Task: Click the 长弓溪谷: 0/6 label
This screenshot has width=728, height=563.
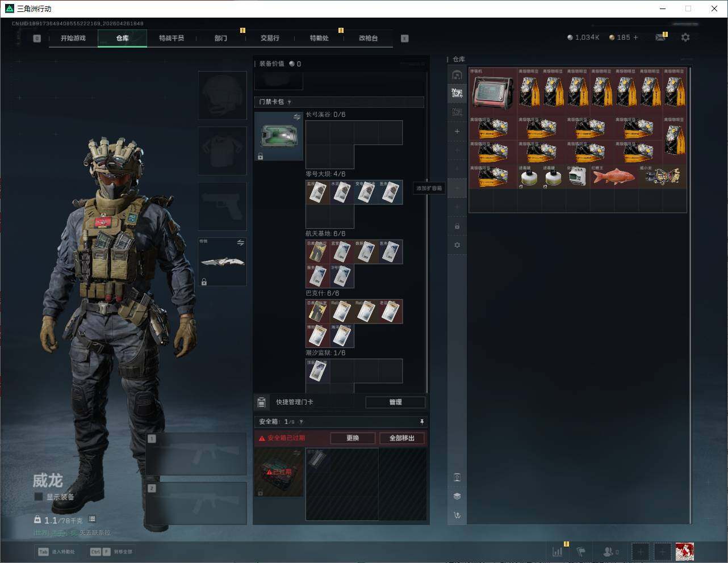Action: pos(325,115)
